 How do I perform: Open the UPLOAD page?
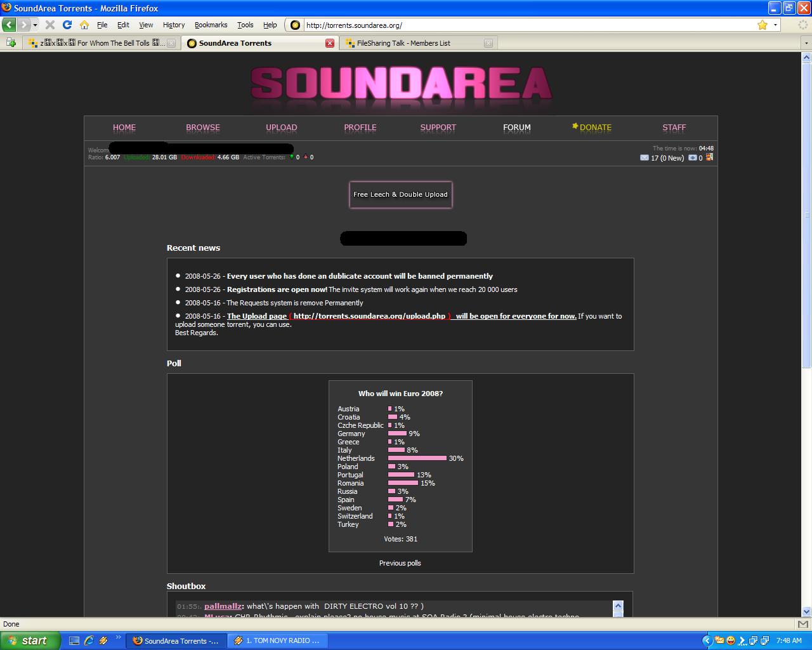click(282, 127)
